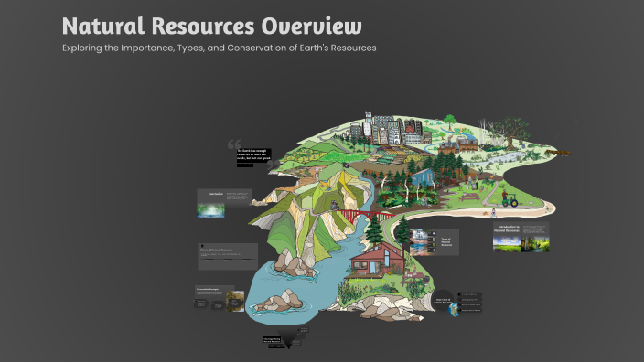Open the Types of Natural Resources topic
Image resolution: width=644 pixels, height=362 pixels.
point(435,242)
